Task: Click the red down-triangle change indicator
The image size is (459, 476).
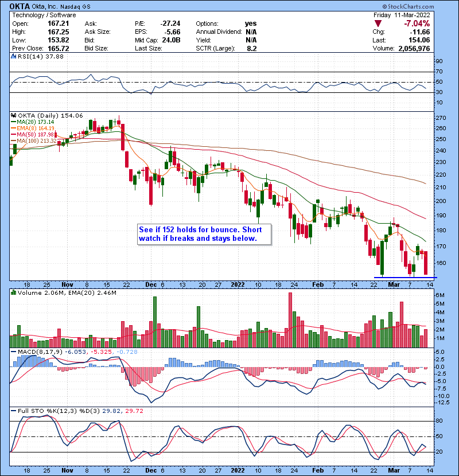Action: tap(378, 24)
